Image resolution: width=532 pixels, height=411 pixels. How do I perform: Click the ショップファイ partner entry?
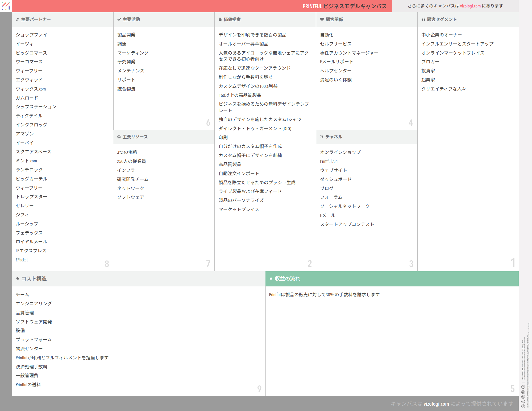tap(31, 35)
